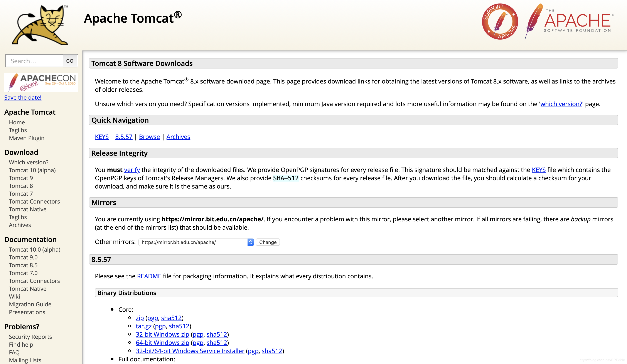Jump to 8.5.57 in Quick Navigation
The height and width of the screenshot is (364, 627).
(124, 137)
